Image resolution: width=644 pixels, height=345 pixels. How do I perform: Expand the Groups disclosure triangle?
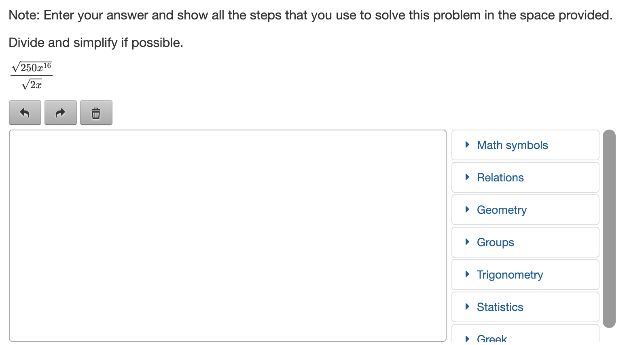pyautogui.click(x=467, y=242)
